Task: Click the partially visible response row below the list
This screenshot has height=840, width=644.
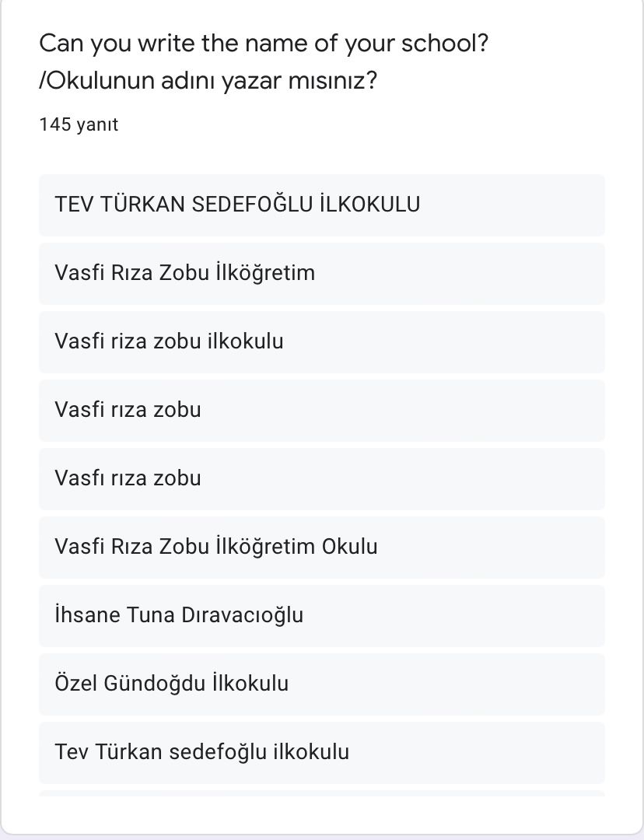Action: 321,793
